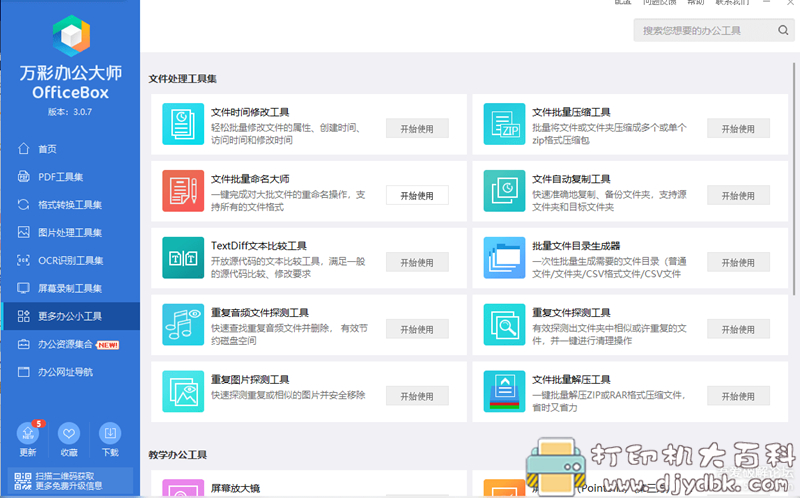Open 办公资源集合 with NEW tag

point(70,344)
